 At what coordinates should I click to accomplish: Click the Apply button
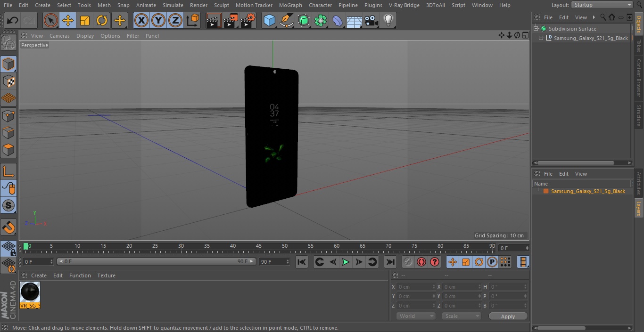pyautogui.click(x=508, y=316)
